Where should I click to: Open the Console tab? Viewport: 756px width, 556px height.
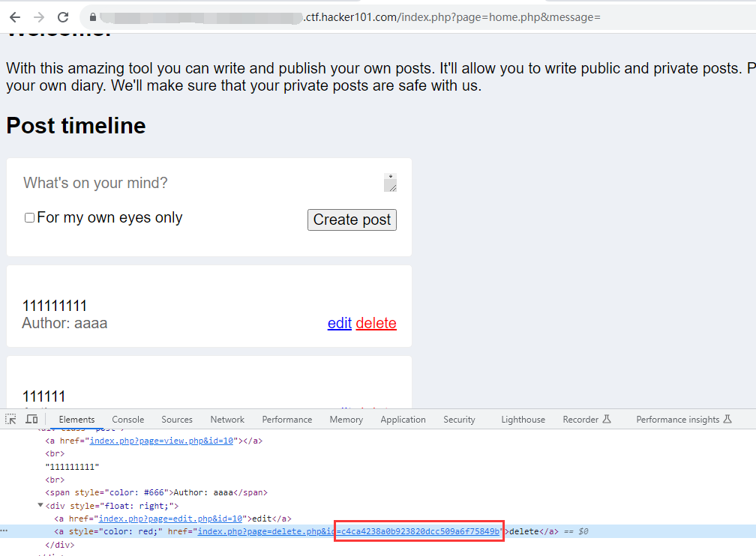tap(127, 420)
